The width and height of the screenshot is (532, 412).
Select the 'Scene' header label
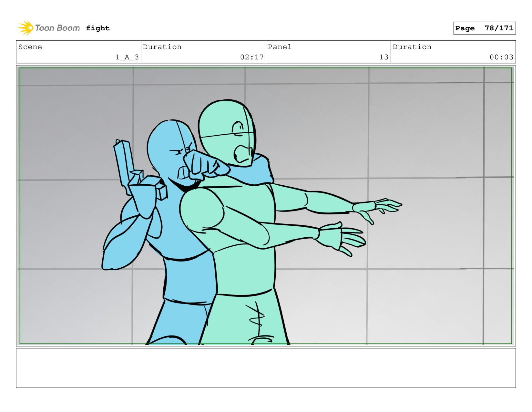pyautogui.click(x=30, y=47)
